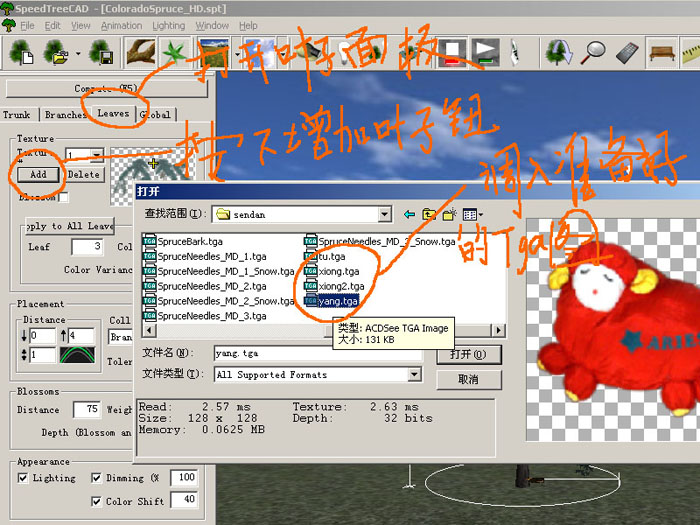Click the magnifying glass zoom icon
This screenshot has height=525, width=700.
[x=593, y=53]
